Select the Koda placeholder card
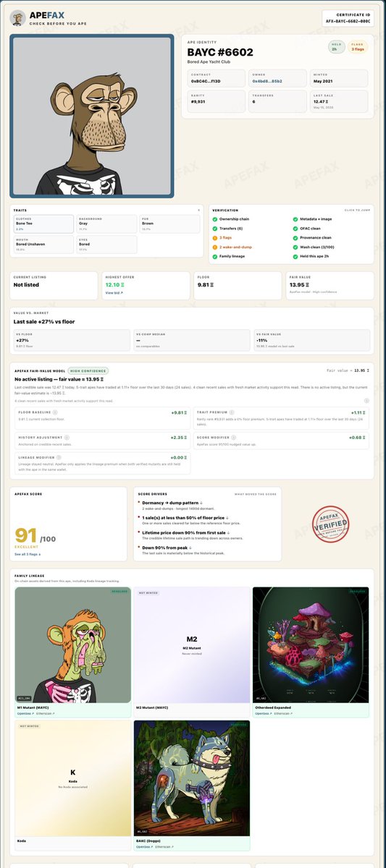The height and width of the screenshot is (868, 386). pyautogui.click(x=72, y=778)
